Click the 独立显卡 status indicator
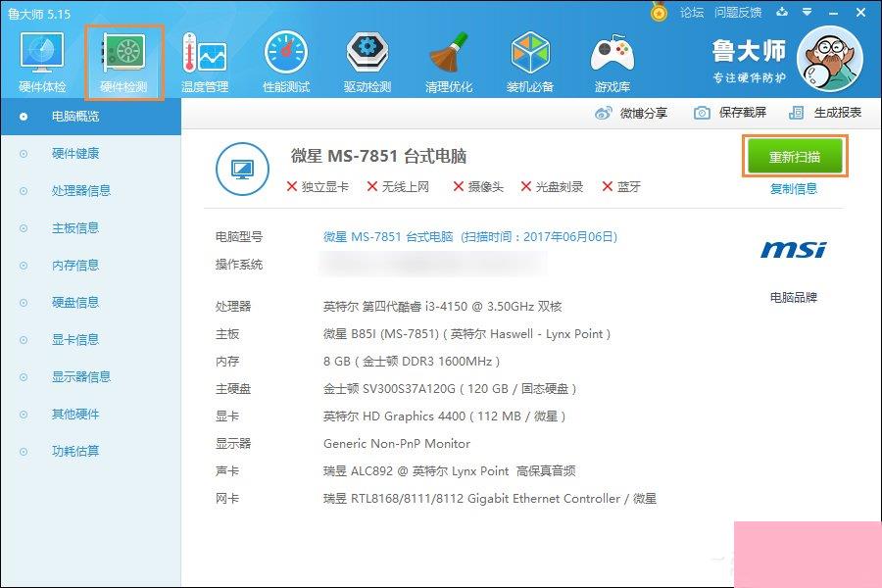 [x=318, y=186]
